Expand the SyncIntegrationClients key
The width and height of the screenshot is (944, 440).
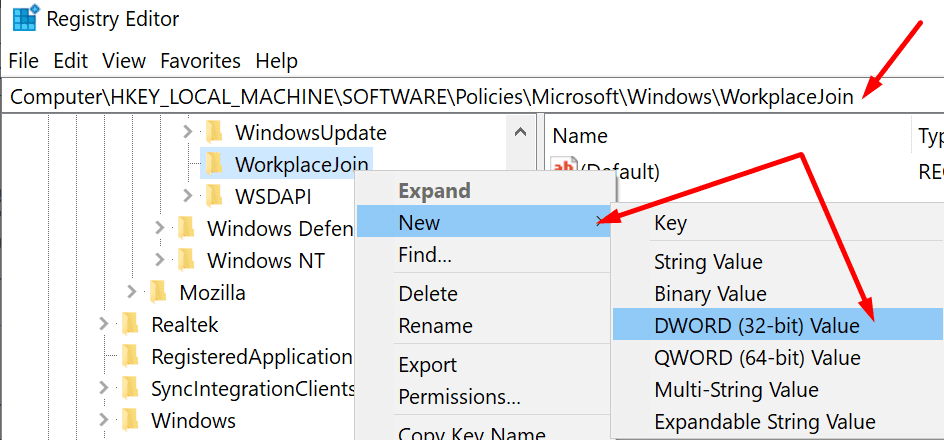104,388
